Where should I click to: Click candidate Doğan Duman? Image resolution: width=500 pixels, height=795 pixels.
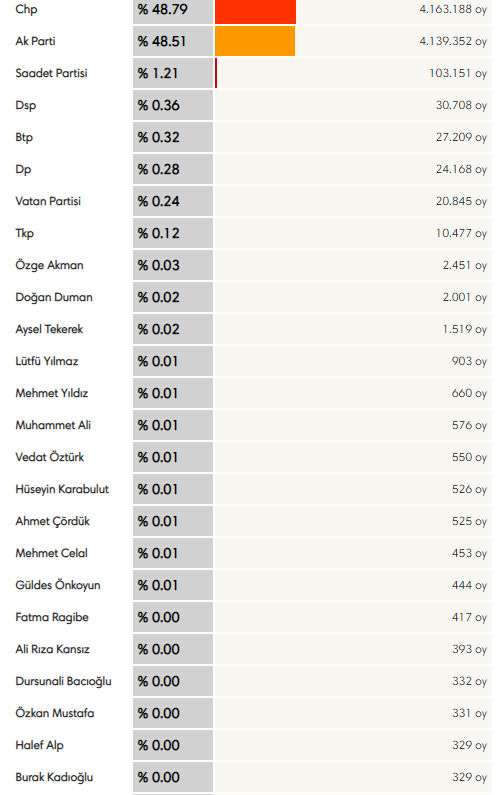pyautogui.click(x=54, y=297)
